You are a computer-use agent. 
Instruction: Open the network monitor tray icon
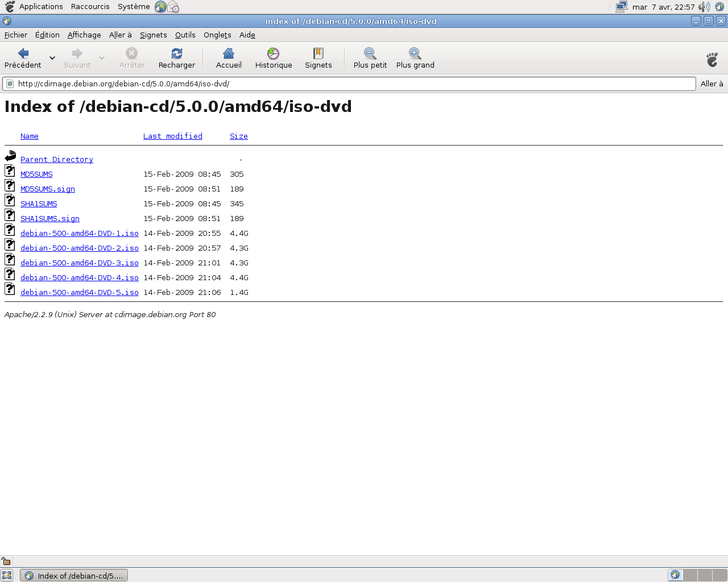point(622,7)
